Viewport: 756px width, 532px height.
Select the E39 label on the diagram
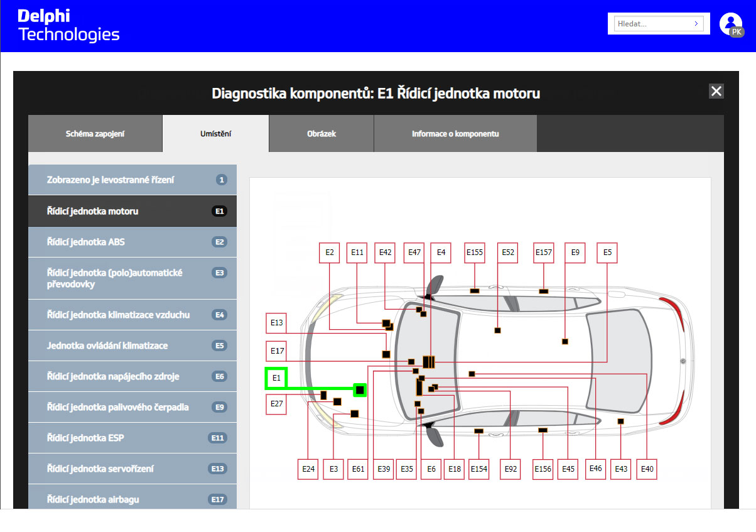tap(384, 469)
